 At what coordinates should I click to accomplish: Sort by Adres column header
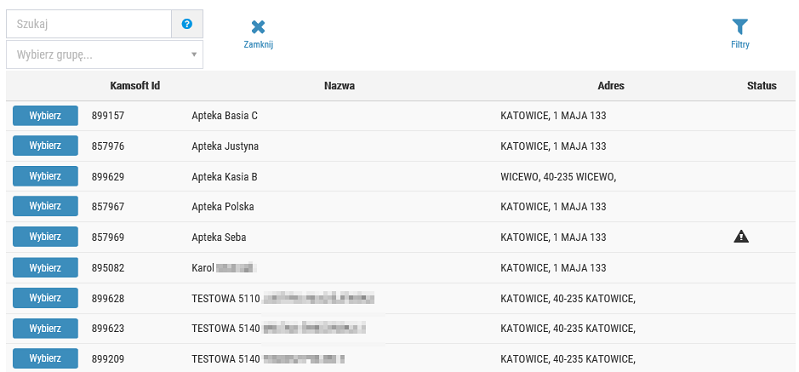click(611, 86)
